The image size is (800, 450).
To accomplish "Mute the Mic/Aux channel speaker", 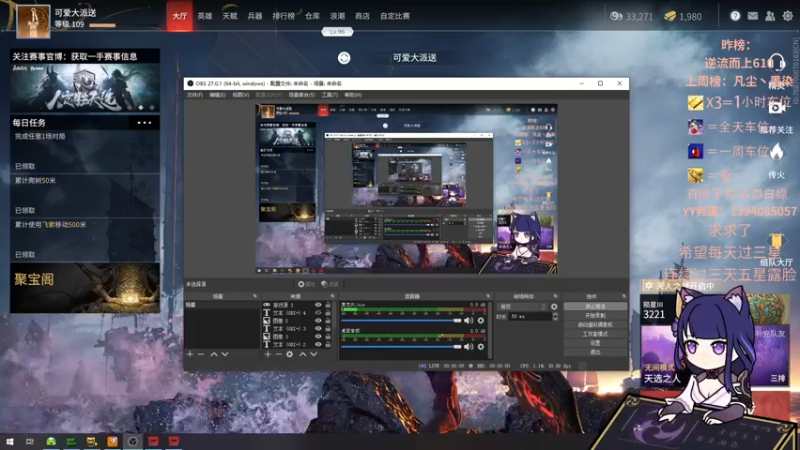I will (468, 320).
